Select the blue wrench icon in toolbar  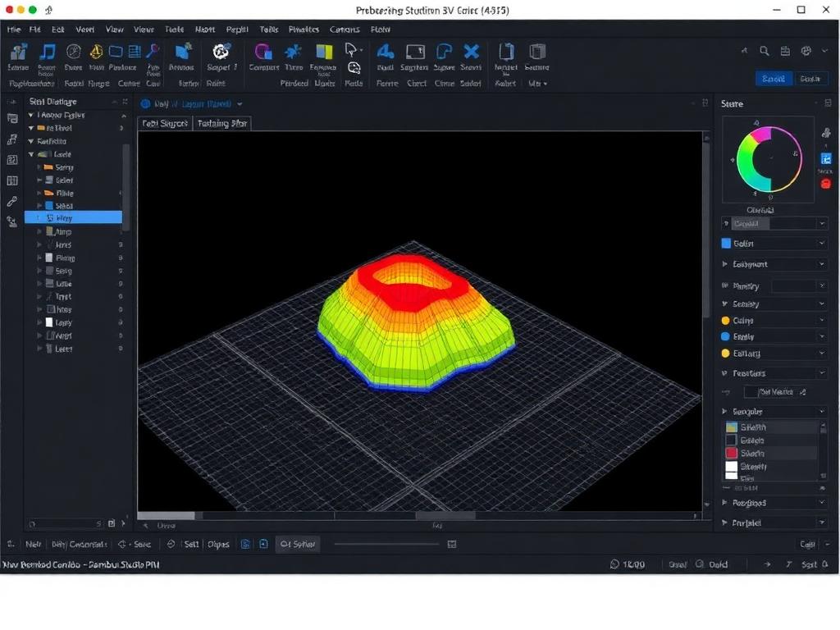(x=153, y=52)
